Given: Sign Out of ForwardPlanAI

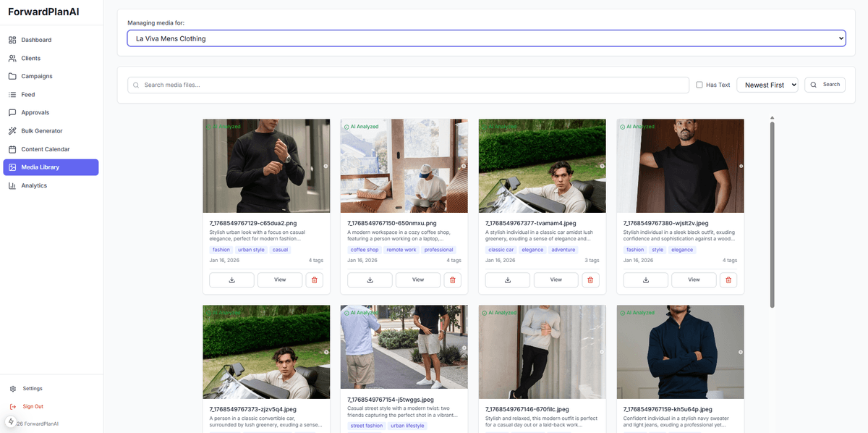Looking at the screenshot, I should (33, 406).
